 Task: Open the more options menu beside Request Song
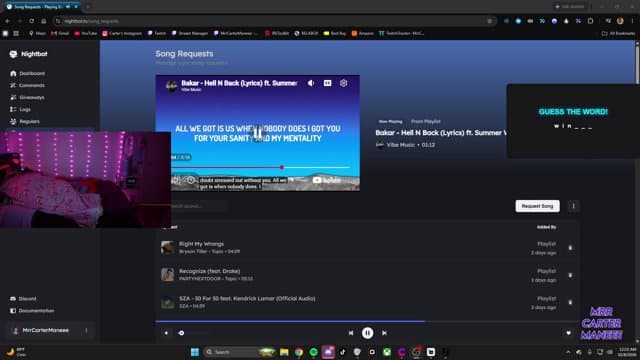[x=573, y=206]
